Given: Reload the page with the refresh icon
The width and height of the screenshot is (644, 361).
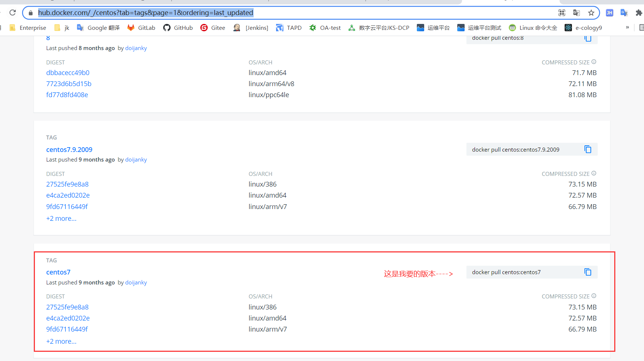Looking at the screenshot, I should (x=12, y=13).
